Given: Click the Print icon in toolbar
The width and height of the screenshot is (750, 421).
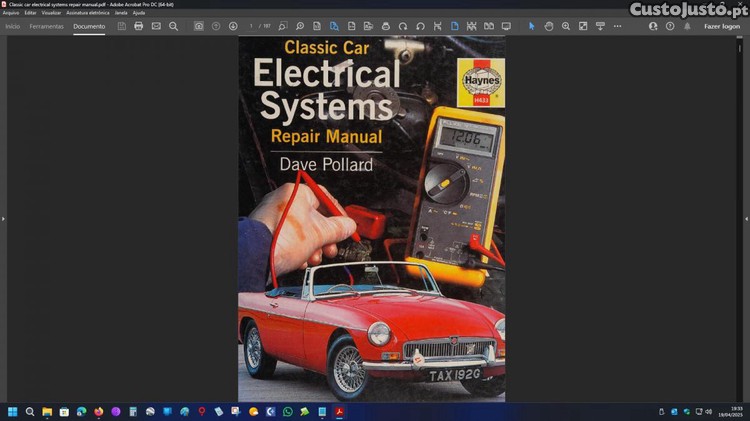Looking at the screenshot, I should pos(139,26).
